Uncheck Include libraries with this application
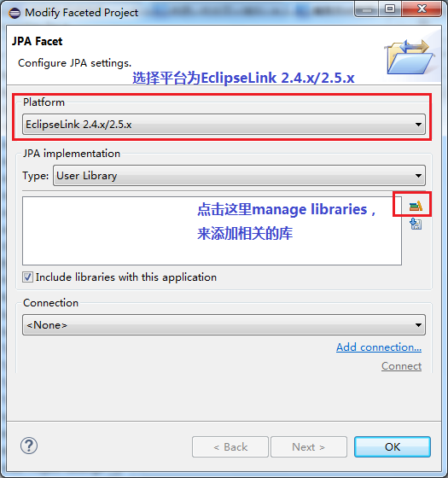Image resolution: width=448 pixels, height=478 pixels. 27,277
